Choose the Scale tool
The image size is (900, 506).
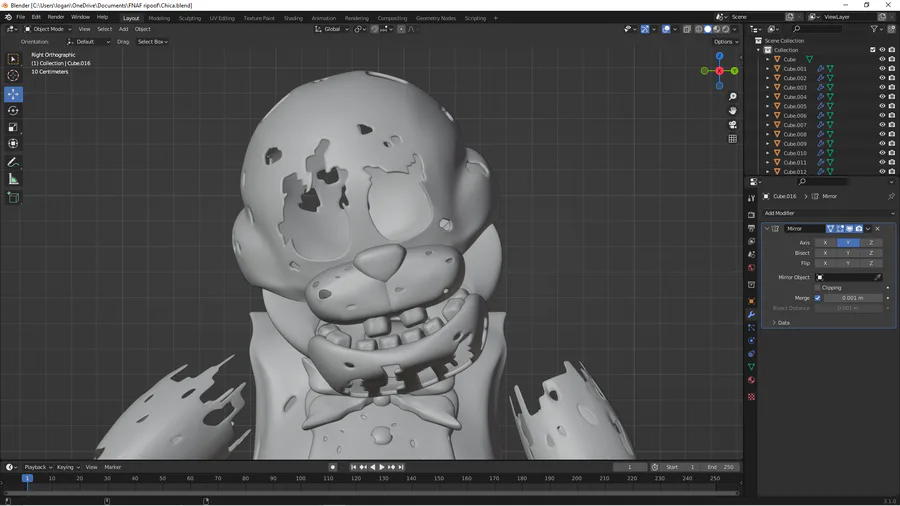tap(13, 127)
